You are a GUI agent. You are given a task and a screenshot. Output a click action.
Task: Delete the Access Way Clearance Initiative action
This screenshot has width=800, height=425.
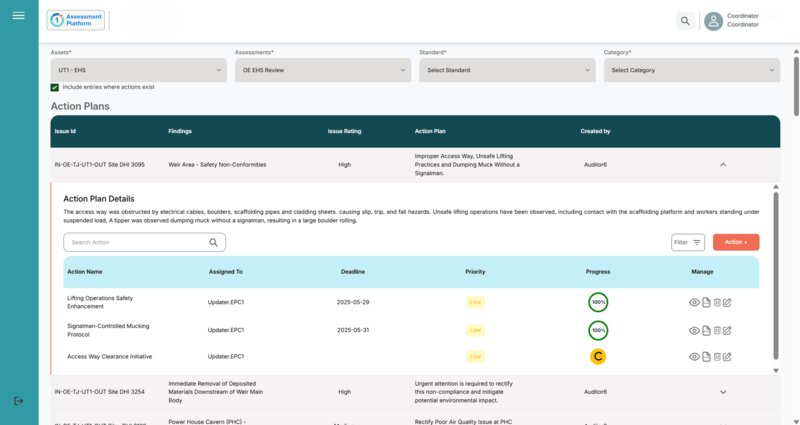[716, 357]
